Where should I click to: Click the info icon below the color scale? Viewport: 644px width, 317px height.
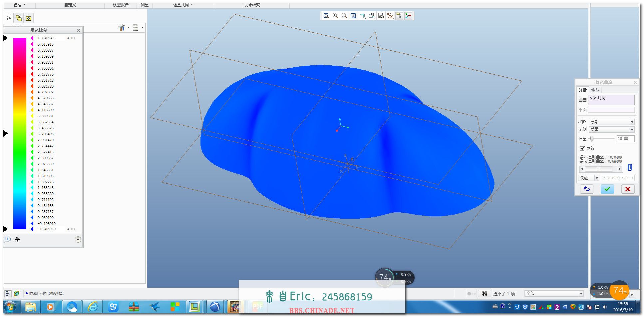pyautogui.click(x=8, y=239)
